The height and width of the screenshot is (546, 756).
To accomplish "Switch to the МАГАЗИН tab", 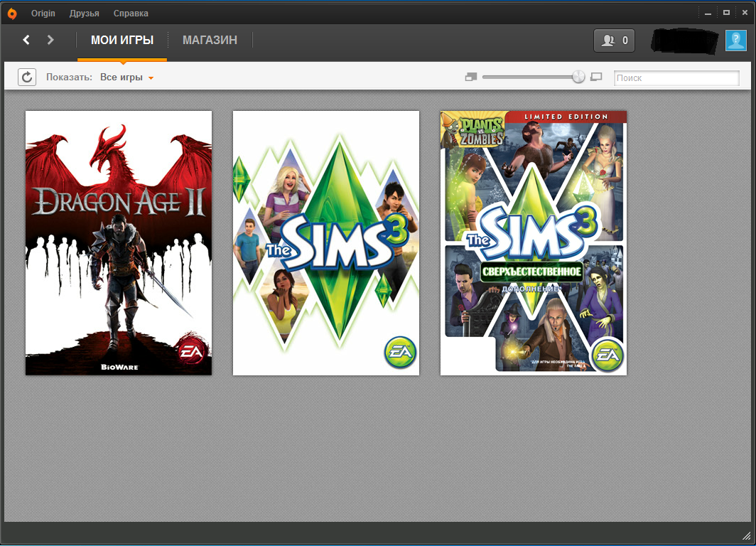I will (210, 40).
